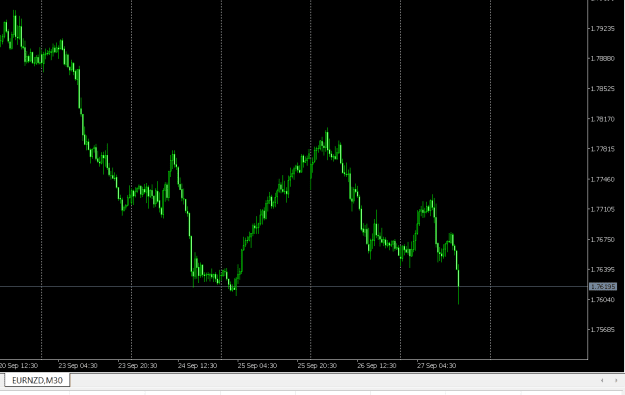625x395 pixels.
Task: Click the 25 Sep 04:30 time label
Action: (x=257, y=366)
